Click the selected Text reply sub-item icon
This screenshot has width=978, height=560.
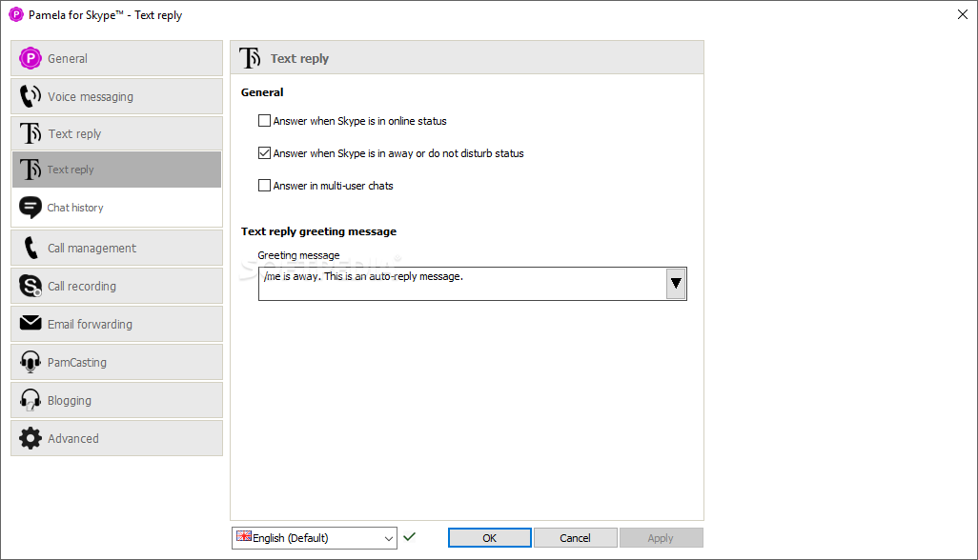[x=30, y=170]
